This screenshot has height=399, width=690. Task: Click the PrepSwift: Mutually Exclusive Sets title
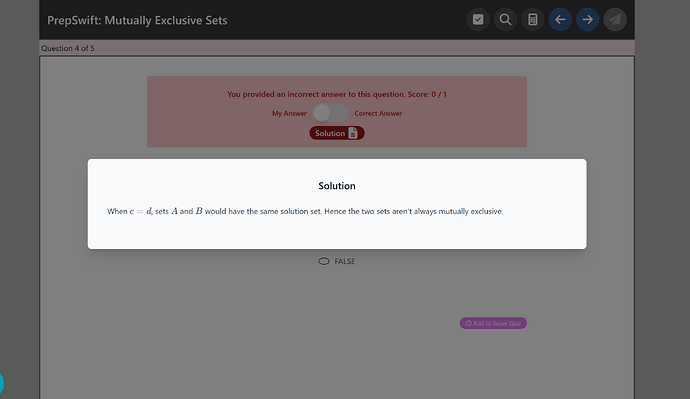tap(137, 20)
